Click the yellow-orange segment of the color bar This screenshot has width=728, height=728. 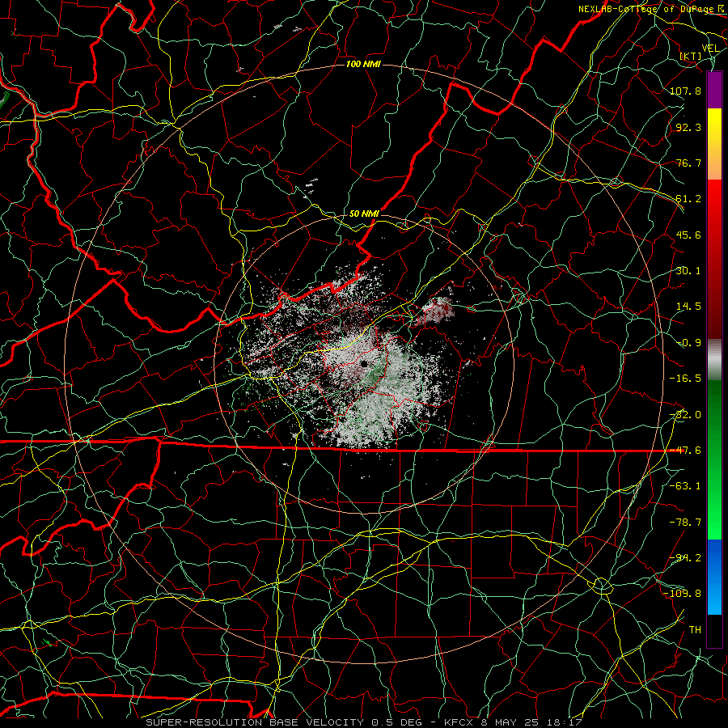point(714,144)
